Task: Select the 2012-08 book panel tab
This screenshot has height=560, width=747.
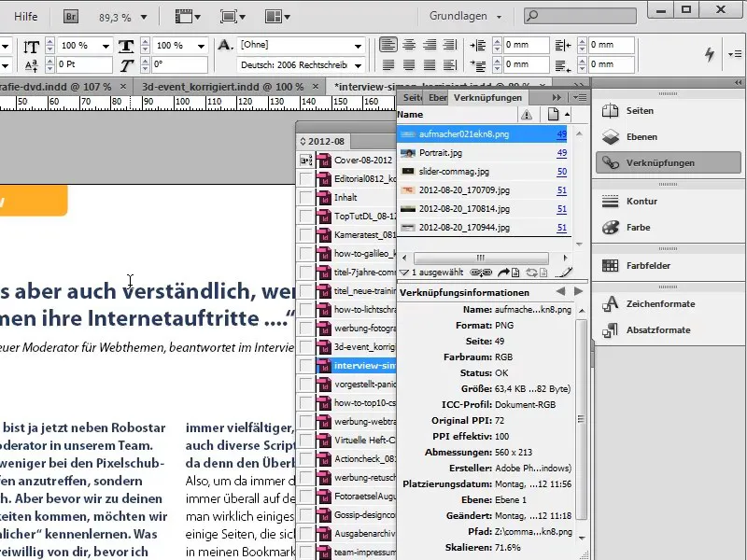Action: pos(322,142)
